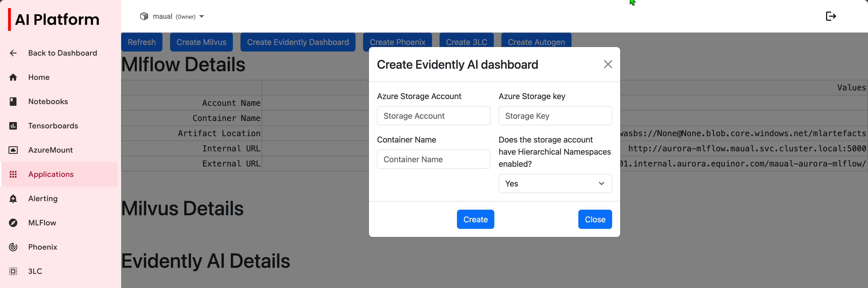Viewport: 868px width, 288px height.
Task: Click the Tensorboards chart icon
Action: [13, 126]
